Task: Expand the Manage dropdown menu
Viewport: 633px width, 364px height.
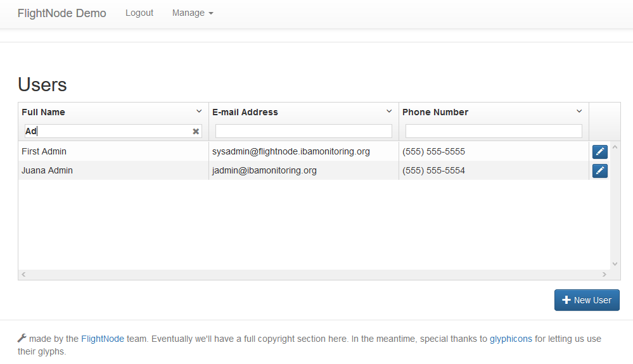Action: point(193,13)
